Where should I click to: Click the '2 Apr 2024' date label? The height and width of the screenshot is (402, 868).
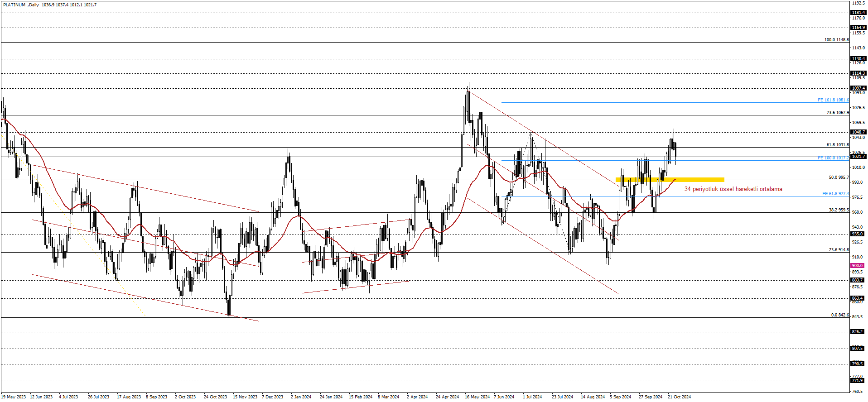[x=417, y=397]
